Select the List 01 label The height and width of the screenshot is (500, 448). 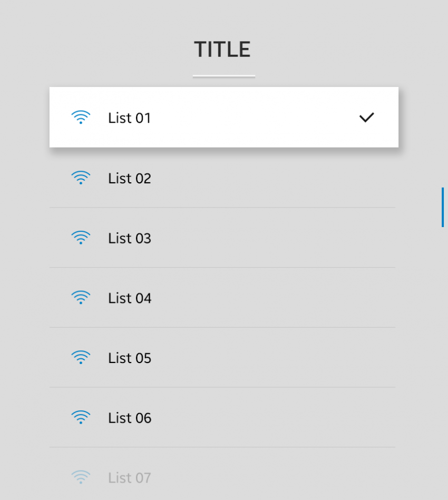coord(130,118)
